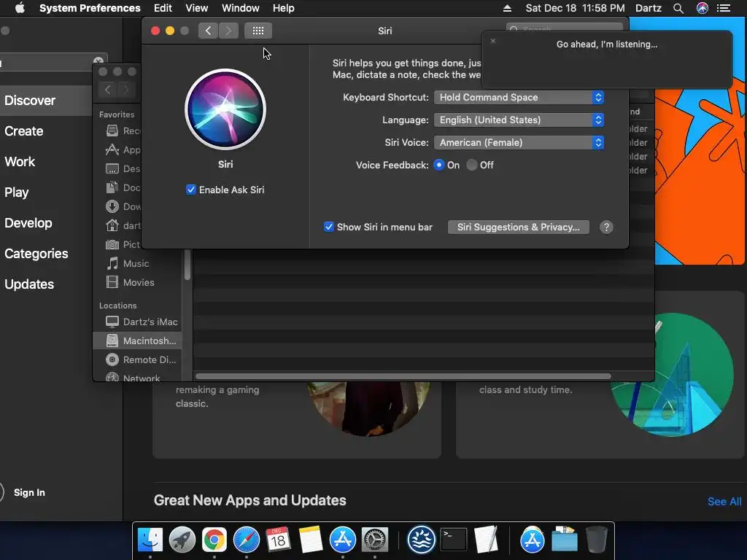The height and width of the screenshot is (560, 747).
Task: Click the blue wave app in Dock
Action: tap(421, 540)
